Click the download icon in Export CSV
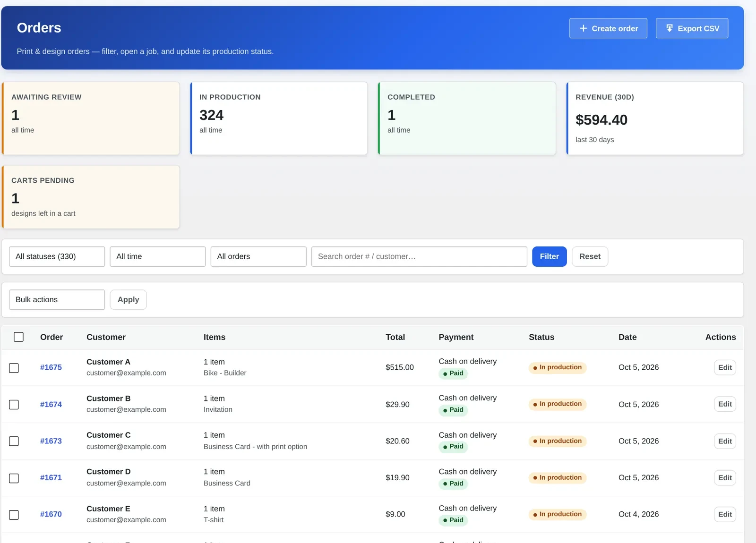Viewport: 756px width, 543px height. point(669,28)
